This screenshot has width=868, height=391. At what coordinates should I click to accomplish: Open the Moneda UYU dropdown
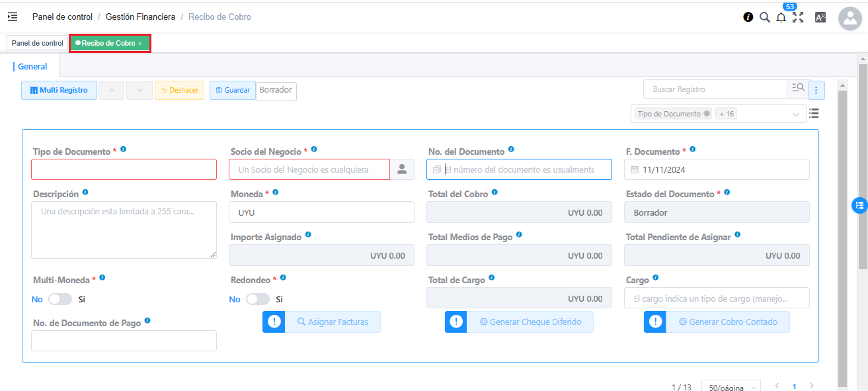(x=321, y=212)
